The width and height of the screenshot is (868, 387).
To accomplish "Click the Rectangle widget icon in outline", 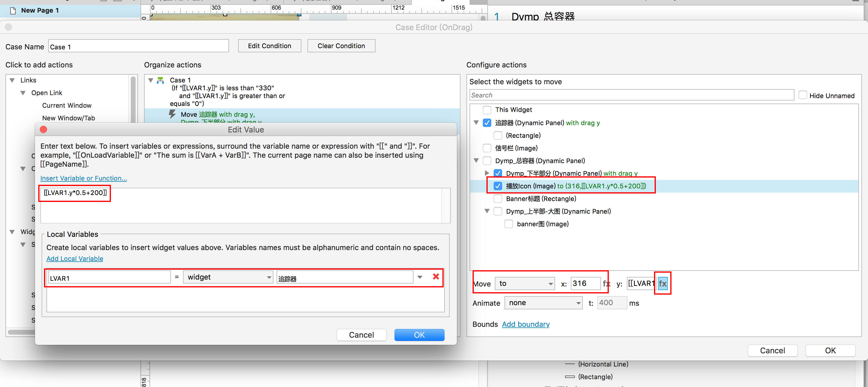I will point(569,376).
